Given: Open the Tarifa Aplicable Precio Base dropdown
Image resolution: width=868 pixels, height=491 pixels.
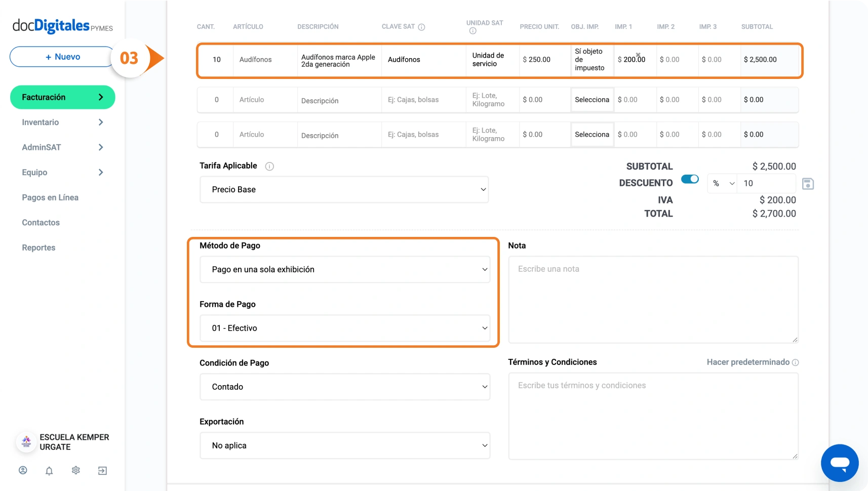Looking at the screenshot, I should 344,189.
